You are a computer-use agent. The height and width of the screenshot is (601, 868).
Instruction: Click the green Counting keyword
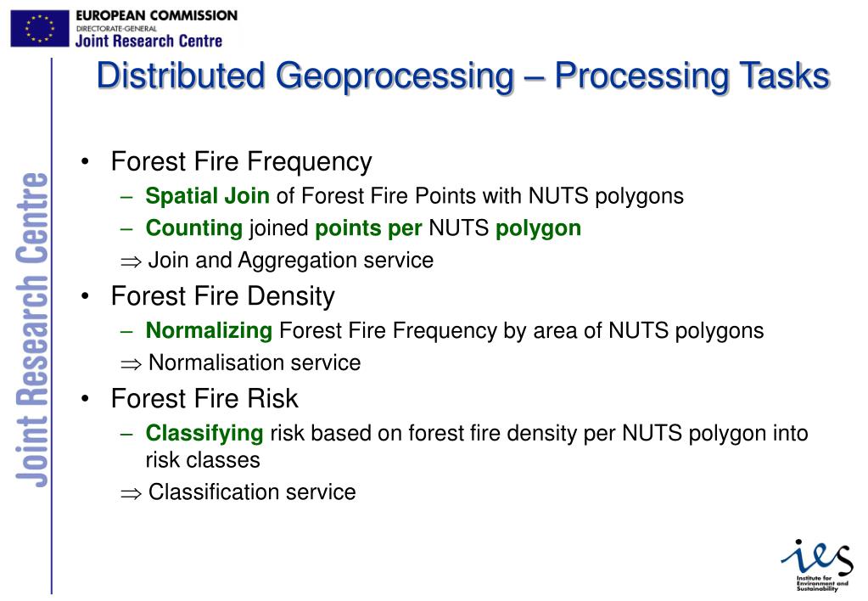click(x=193, y=228)
